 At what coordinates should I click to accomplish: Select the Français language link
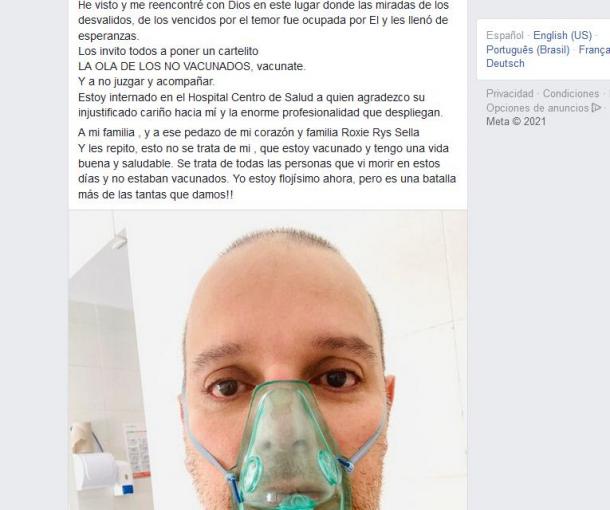594,50
